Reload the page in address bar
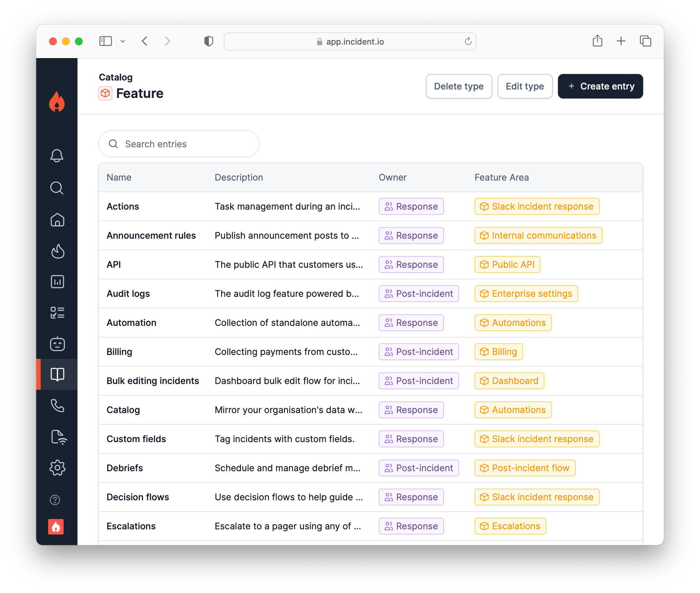The width and height of the screenshot is (700, 593). click(468, 41)
